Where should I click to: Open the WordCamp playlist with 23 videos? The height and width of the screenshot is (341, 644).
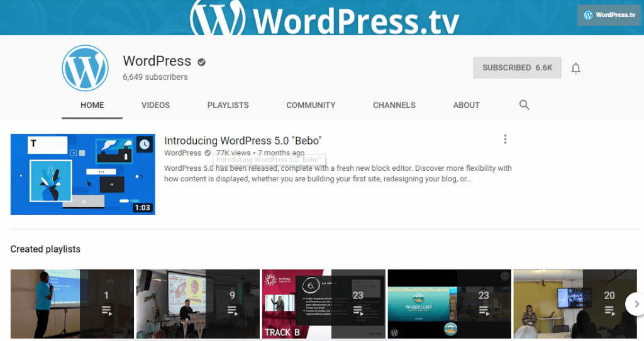coord(449,304)
